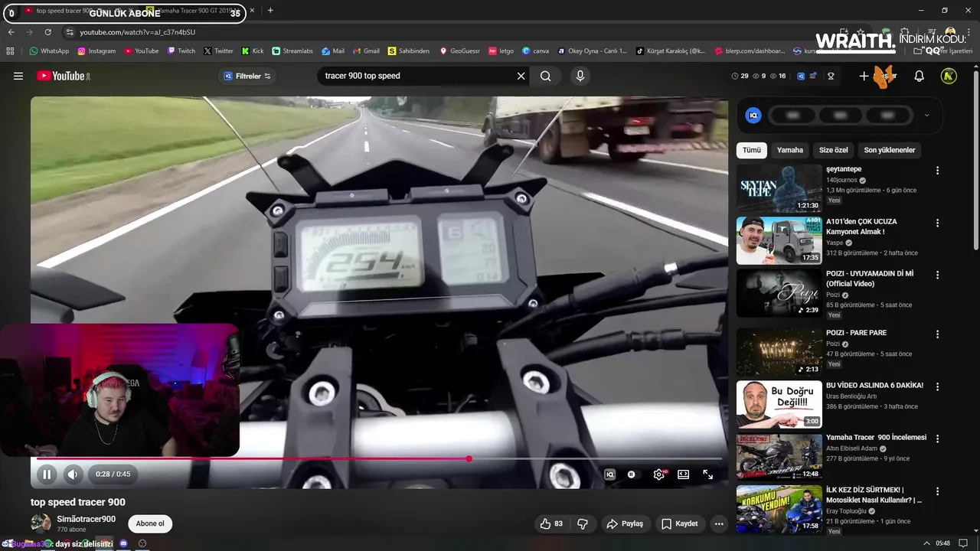
Task: Click the IQ icon in player controls
Action: (x=609, y=474)
